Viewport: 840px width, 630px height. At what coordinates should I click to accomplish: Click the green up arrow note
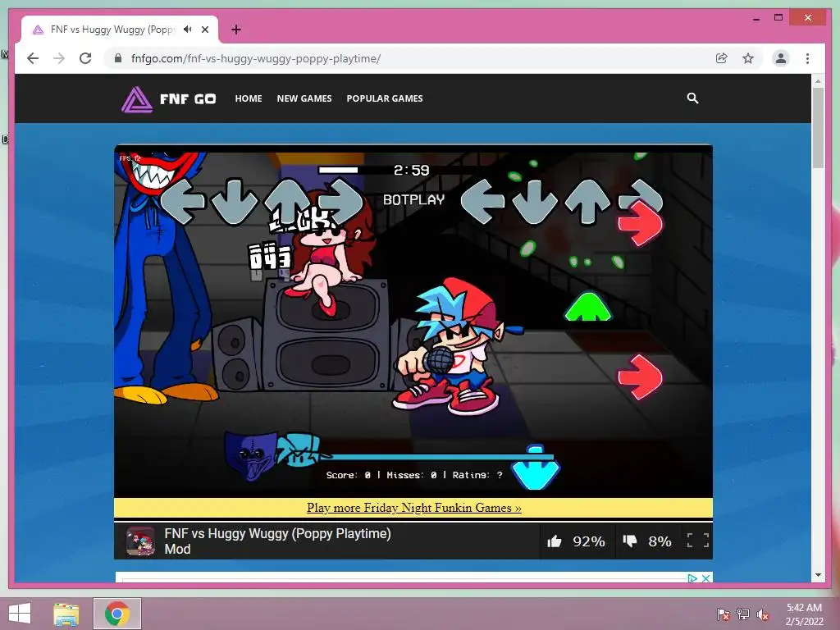587,308
